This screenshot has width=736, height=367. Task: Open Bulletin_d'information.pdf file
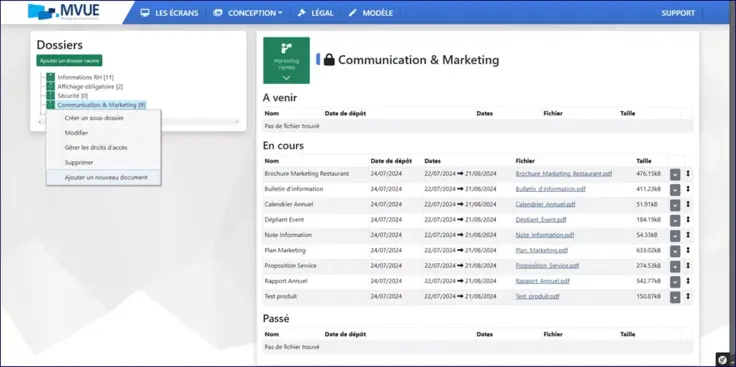(x=550, y=189)
